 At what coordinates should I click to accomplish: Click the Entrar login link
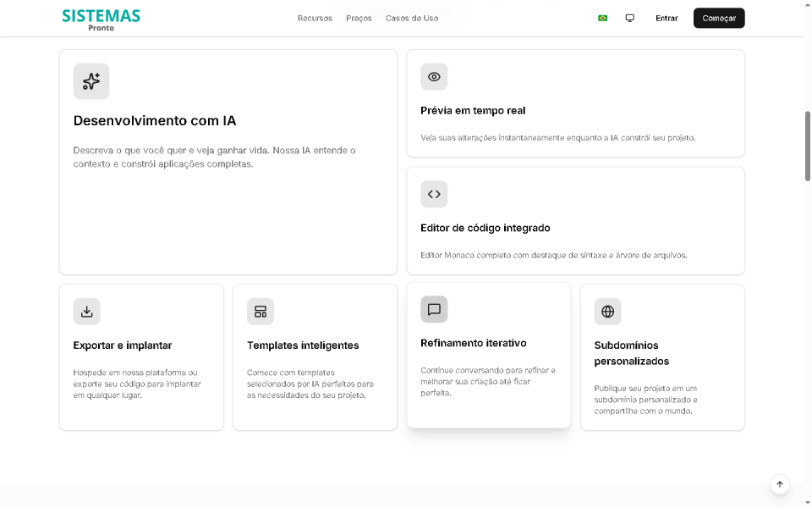(x=667, y=18)
